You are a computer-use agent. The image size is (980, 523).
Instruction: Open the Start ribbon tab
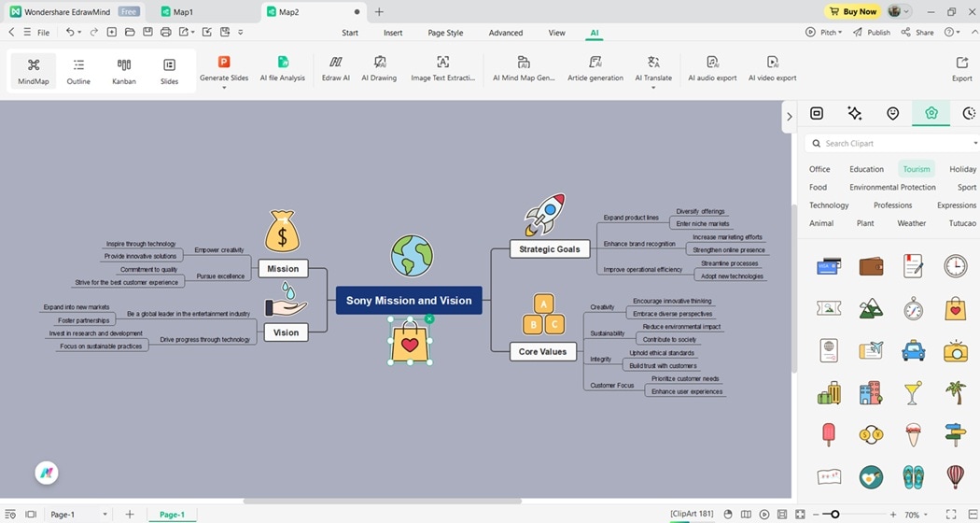tap(350, 33)
